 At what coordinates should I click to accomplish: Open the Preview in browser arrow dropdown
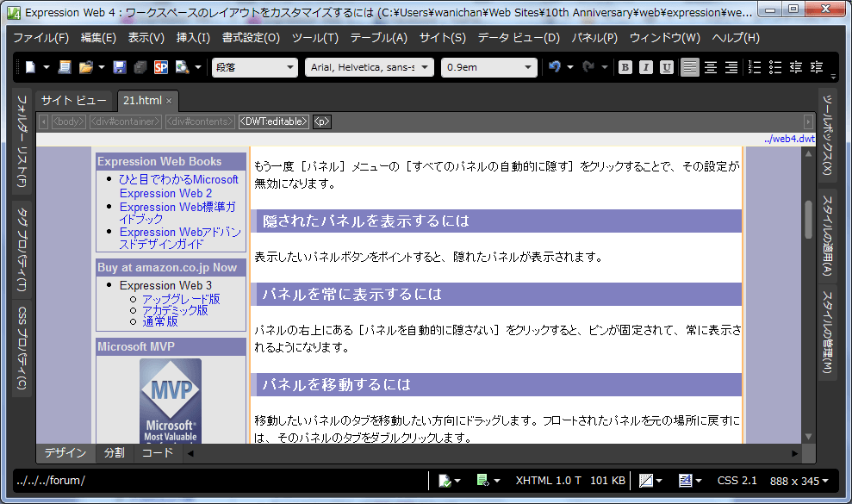(198, 67)
